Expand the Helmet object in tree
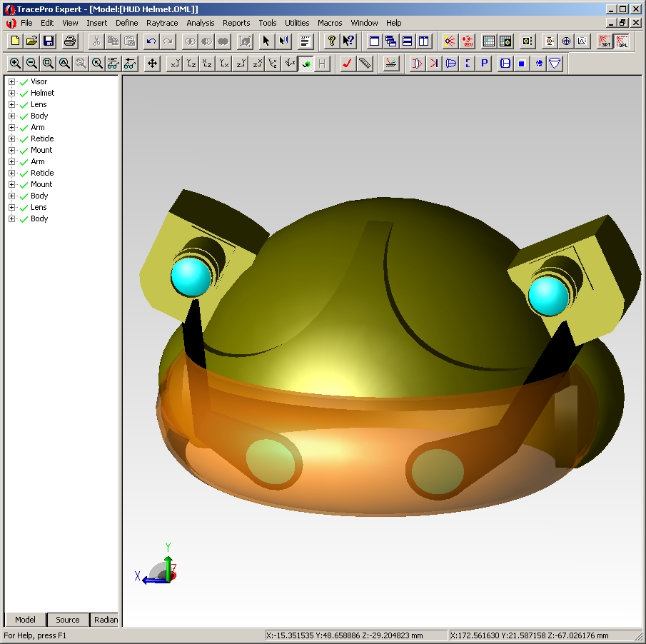Image resolution: width=646 pixels, height=644 pixels. [x=12, y=93]
